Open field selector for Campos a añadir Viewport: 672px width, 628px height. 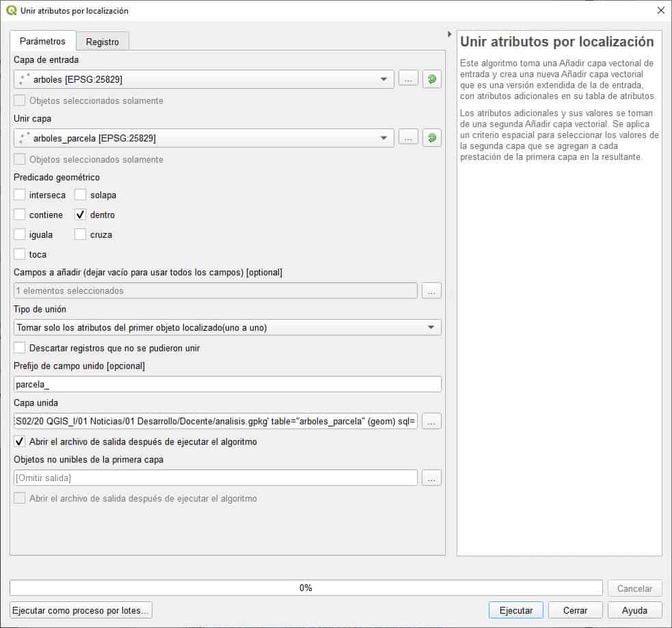431,291
